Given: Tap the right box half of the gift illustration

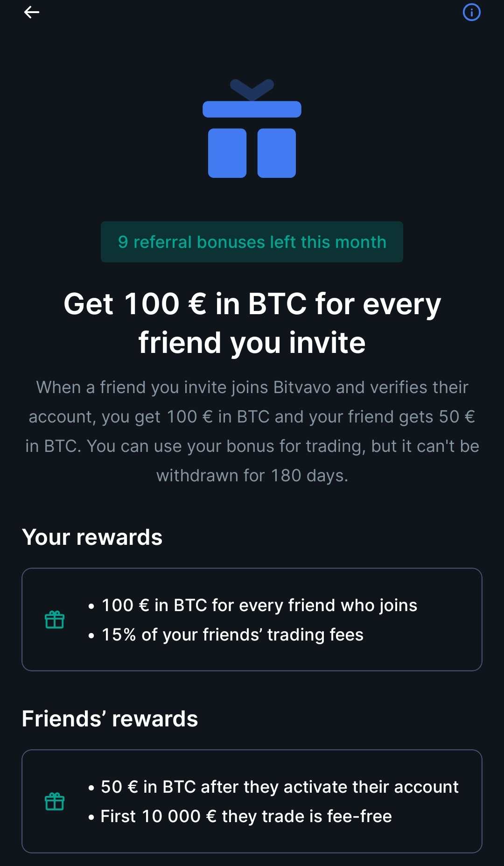Looking at the screenshot, I should pos(277,153).
